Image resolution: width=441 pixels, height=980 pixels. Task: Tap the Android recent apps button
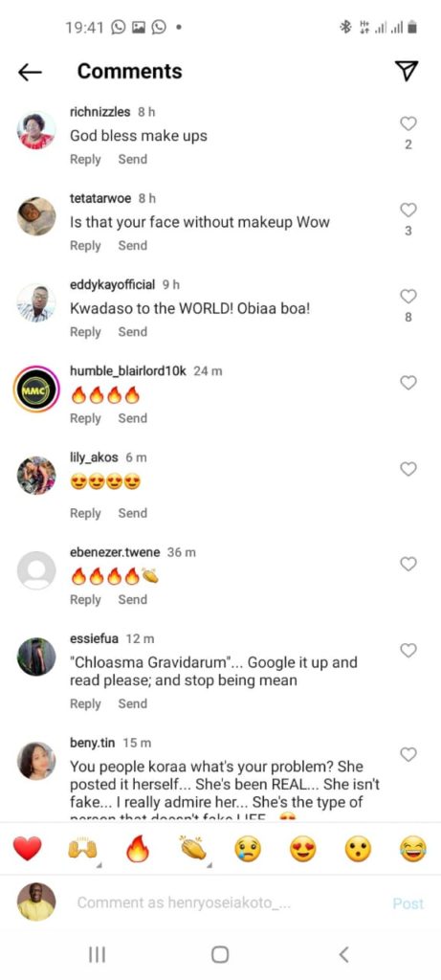coord(97,954)
